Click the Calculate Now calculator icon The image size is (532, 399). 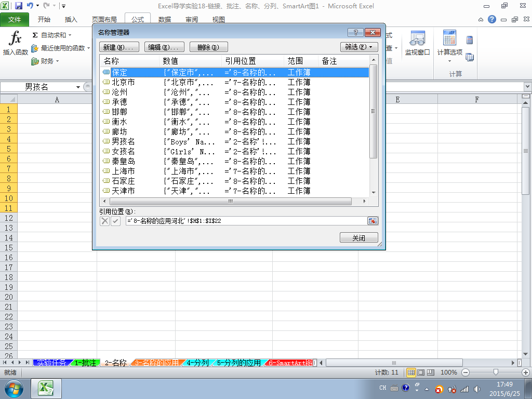470,40
